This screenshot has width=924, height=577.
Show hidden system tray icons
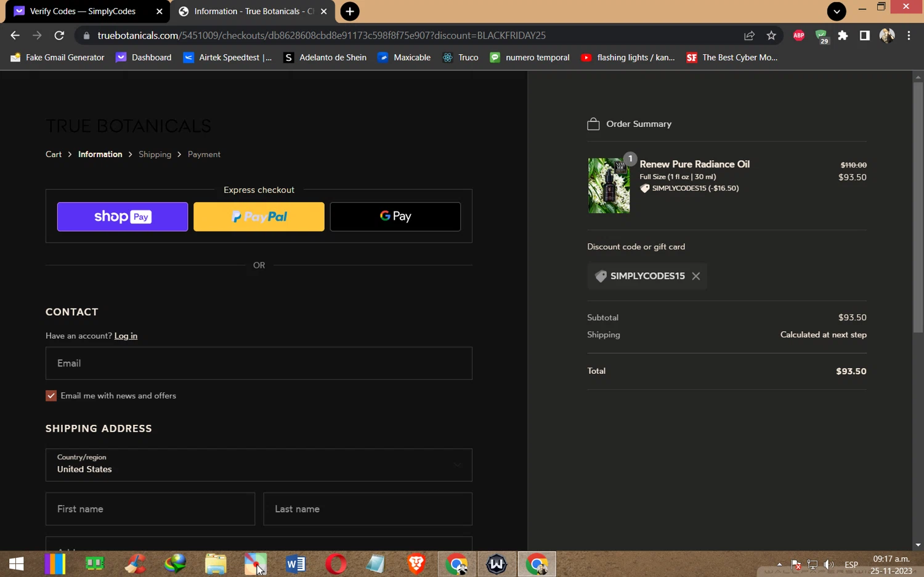[x=779, y=564]
